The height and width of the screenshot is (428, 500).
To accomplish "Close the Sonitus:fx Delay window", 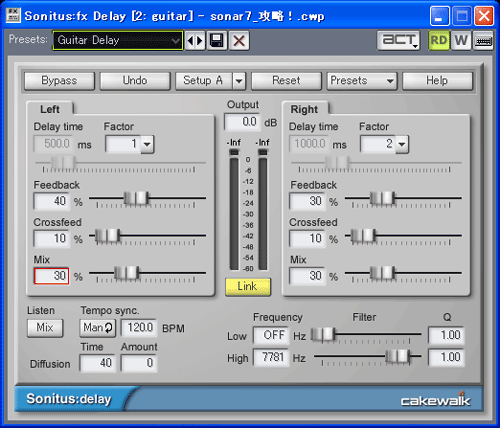I will (x=484, y=16).
